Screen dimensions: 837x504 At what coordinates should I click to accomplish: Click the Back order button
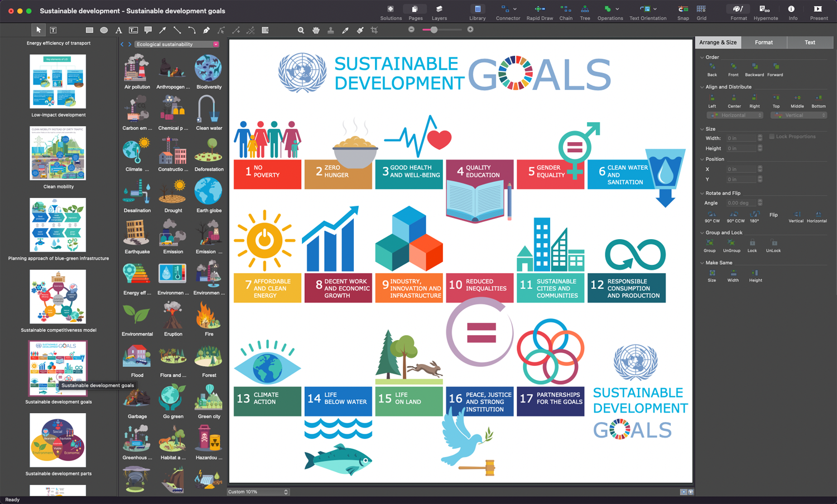tap(712, 70)
